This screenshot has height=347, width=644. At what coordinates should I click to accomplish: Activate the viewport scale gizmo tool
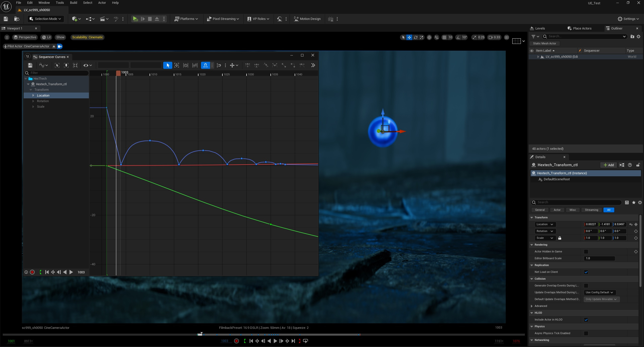(x=421, y=37)
